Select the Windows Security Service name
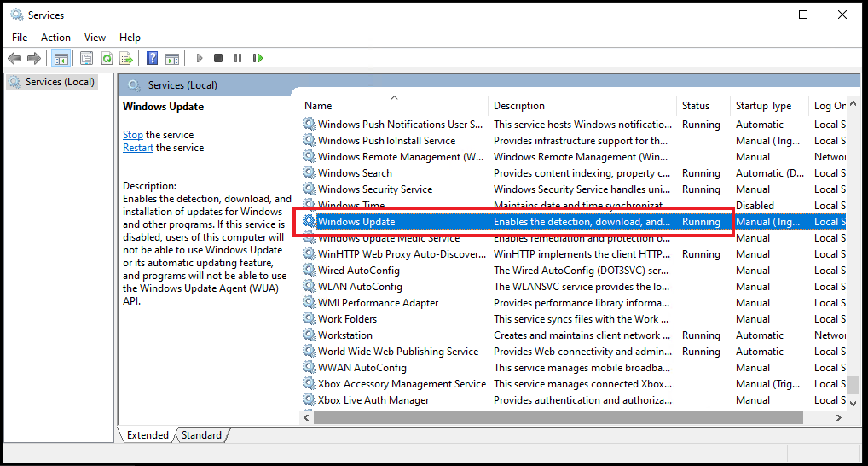 tap(375, 189)
